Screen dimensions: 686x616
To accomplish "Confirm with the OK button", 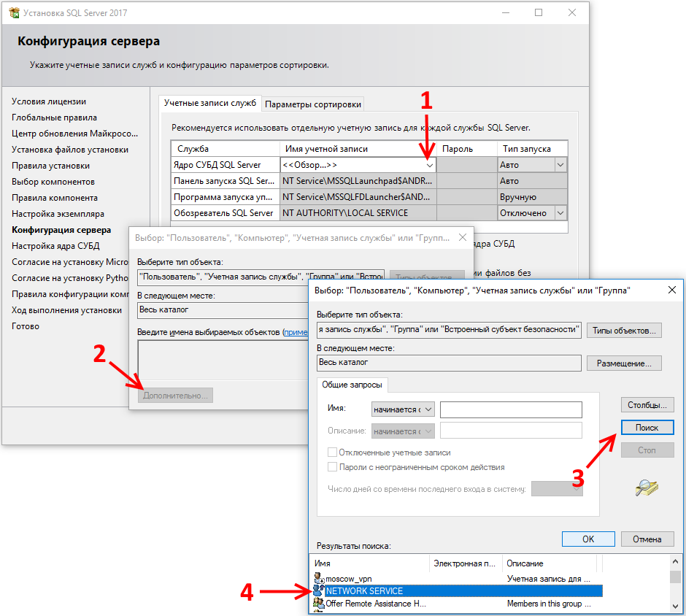I will (588, 539).
